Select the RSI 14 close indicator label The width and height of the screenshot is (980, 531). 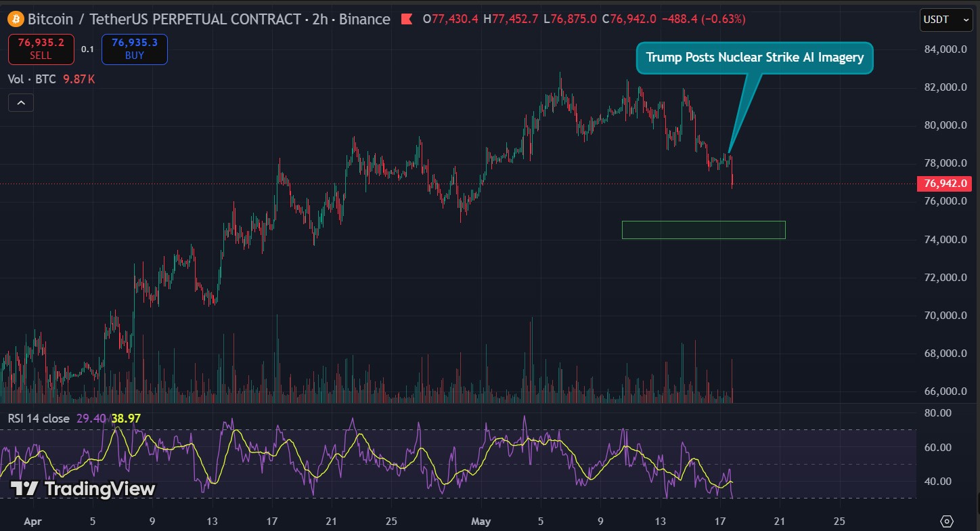[x=39, y=419]
